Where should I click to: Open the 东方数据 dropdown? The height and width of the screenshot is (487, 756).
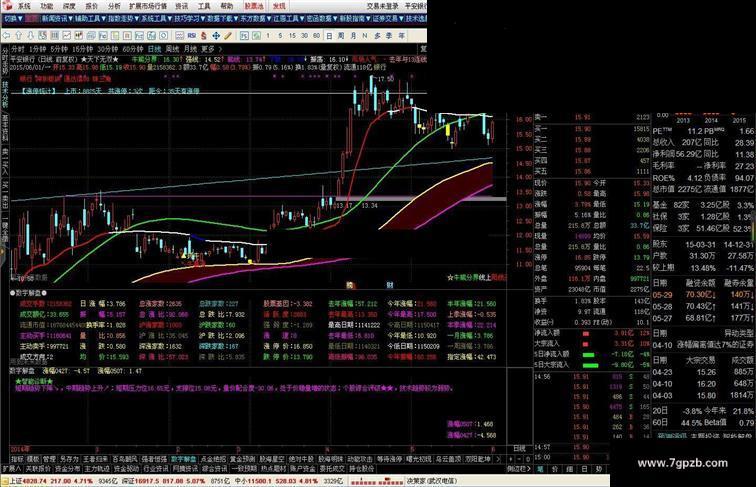click(x=256, y=19)
